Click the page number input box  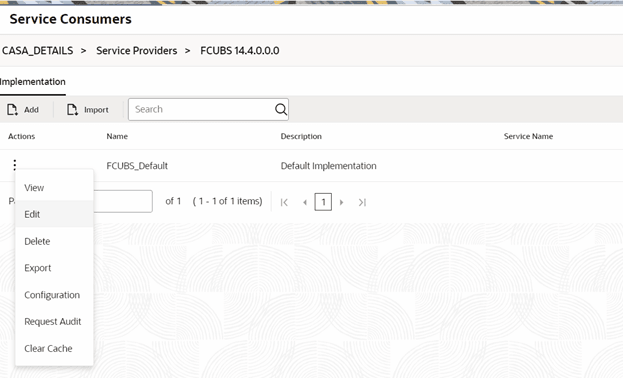(x=123, y=201)
